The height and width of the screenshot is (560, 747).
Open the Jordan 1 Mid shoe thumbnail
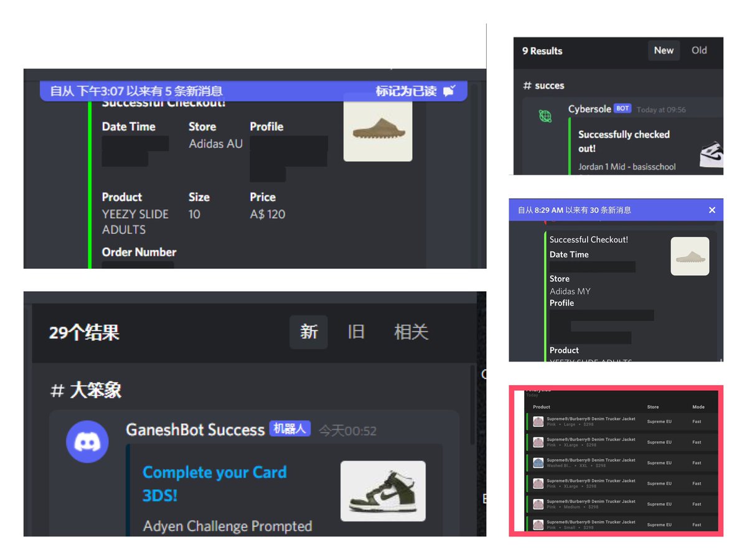tap(711, 154)
